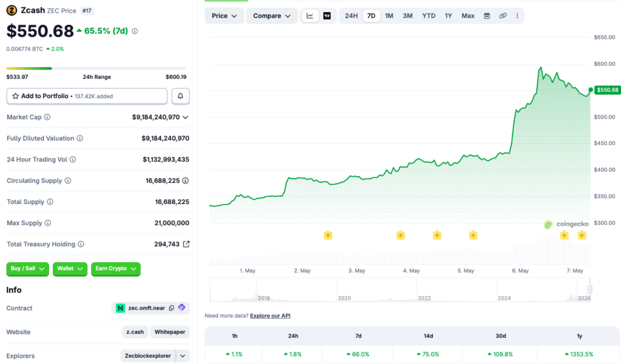
Task: Click the Fully Diluted Valuation info icon
Action: point(79,139)
